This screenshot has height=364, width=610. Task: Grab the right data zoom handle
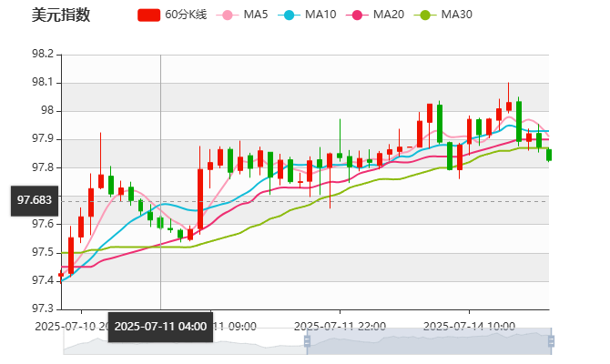pyautogui.click(x=551, y=341)
